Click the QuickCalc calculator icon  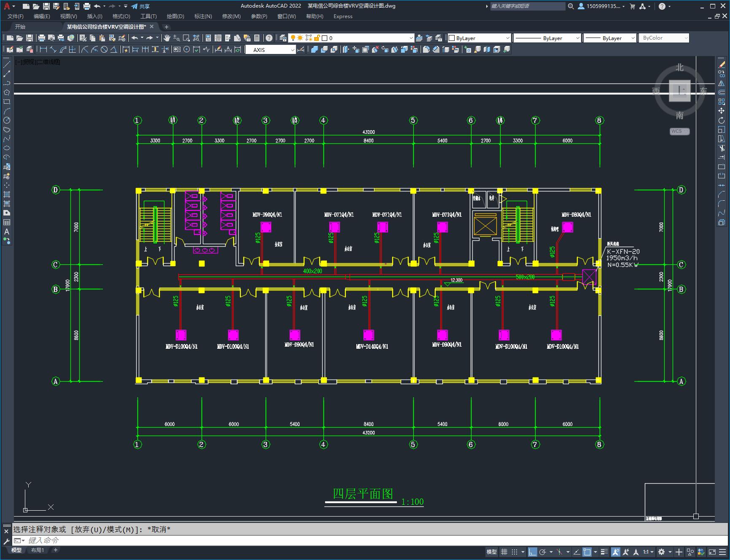pyautogui.click(x=257, y=38)
